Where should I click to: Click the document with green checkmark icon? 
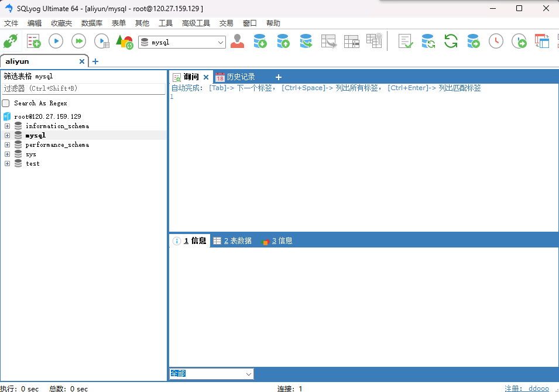405,42
